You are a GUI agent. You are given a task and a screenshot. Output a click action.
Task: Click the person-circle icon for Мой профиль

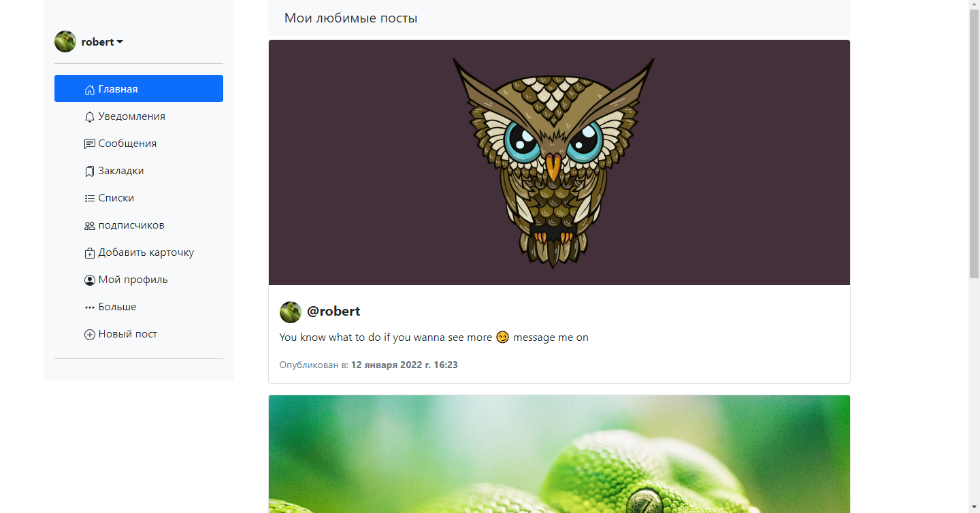[90, 280]
